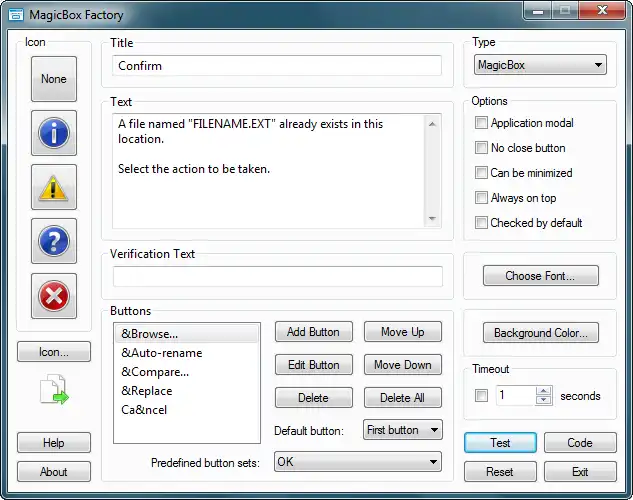Select &Compare... in the buttons list
The height and width of the screenshot is (500, 633).
[x=187, y=372]
